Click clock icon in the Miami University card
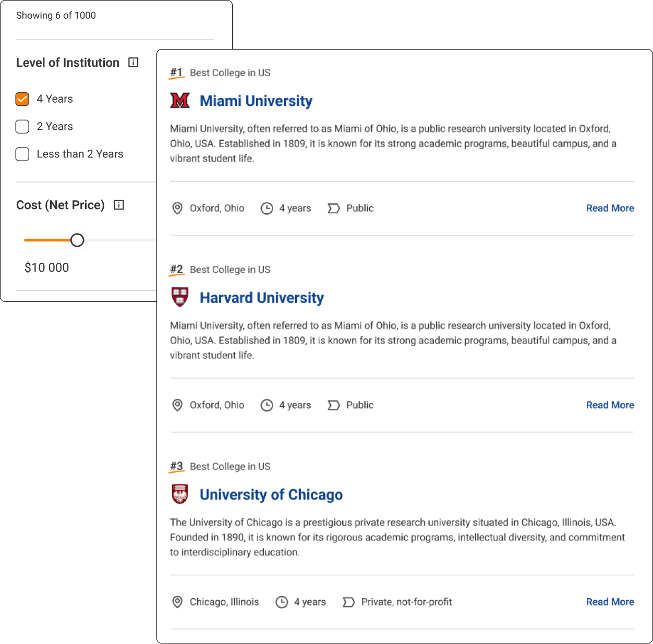The image size is (653, 644). tap(267, 209)
